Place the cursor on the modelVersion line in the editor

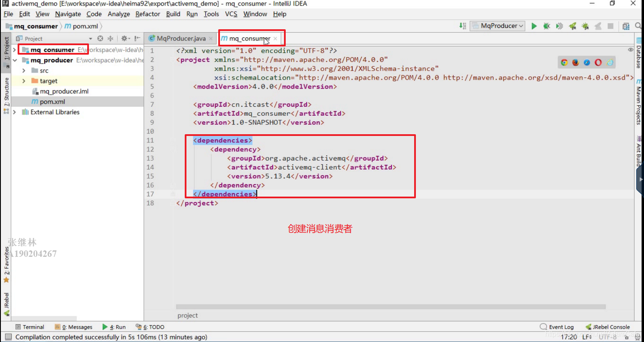click(265, 86)
